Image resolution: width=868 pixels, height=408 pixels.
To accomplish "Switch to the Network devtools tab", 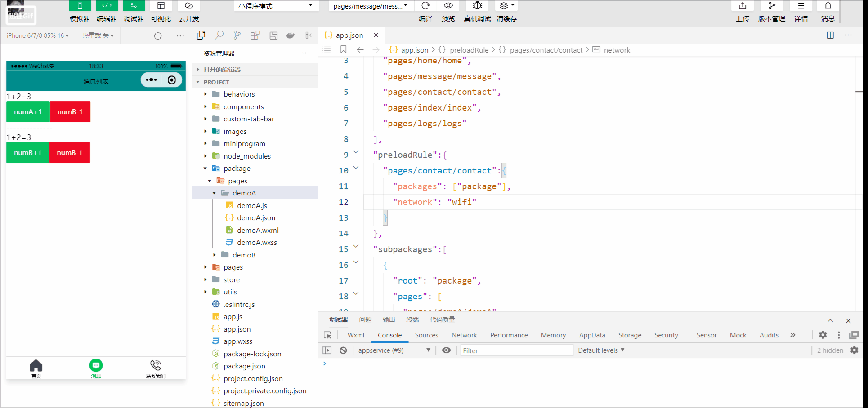I will pyautogui.click(x=464, y=335).
